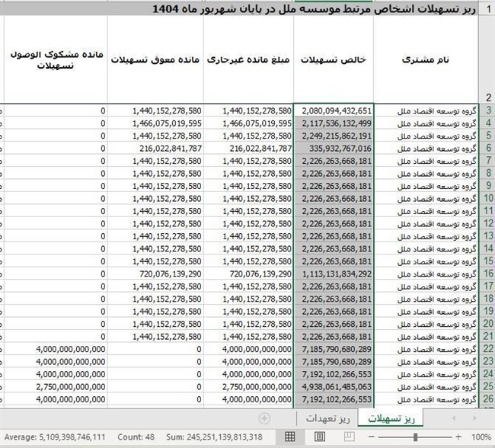Open the zoom dialog via 100% label

[x=481, y=437]
